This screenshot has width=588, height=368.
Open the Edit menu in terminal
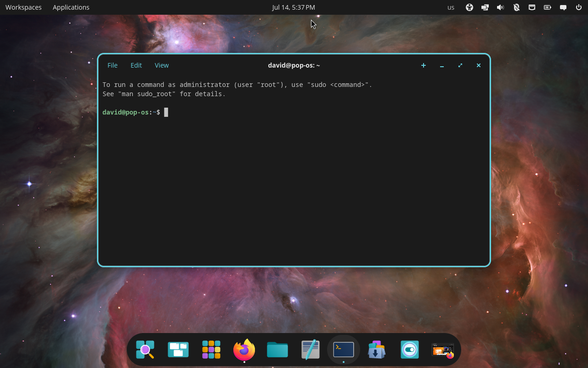pos(136,65)
